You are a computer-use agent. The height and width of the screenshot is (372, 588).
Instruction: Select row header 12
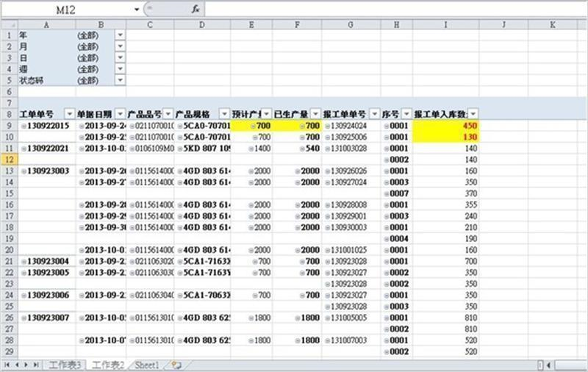(x=9, y=160)
